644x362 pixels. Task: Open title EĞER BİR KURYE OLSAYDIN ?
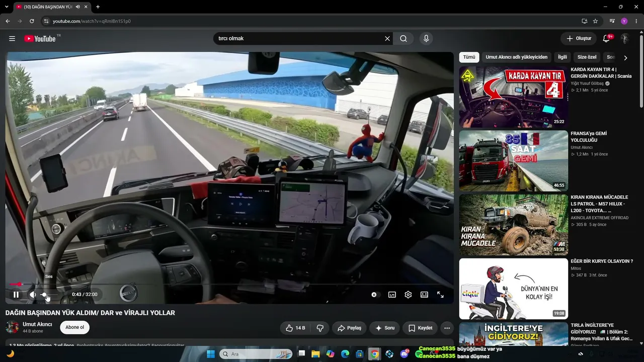602,261
